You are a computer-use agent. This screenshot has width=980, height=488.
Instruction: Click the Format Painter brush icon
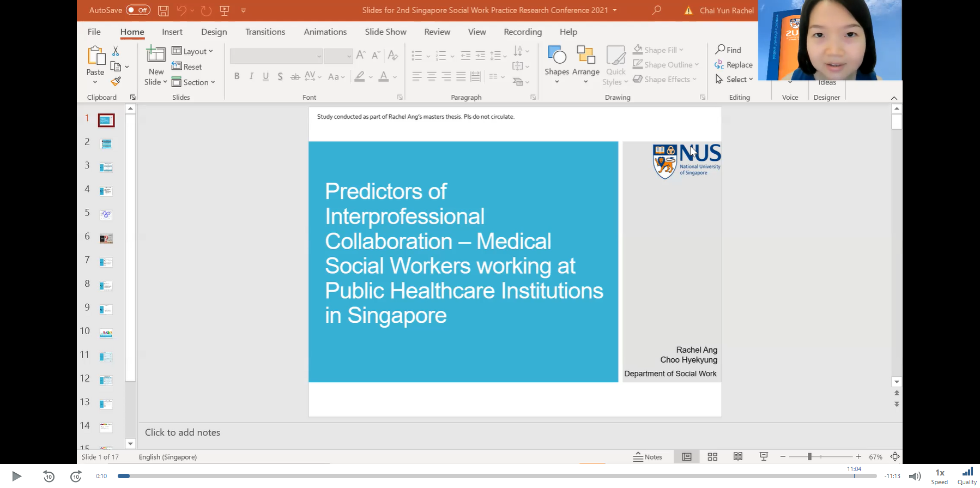tap(116, 81)
